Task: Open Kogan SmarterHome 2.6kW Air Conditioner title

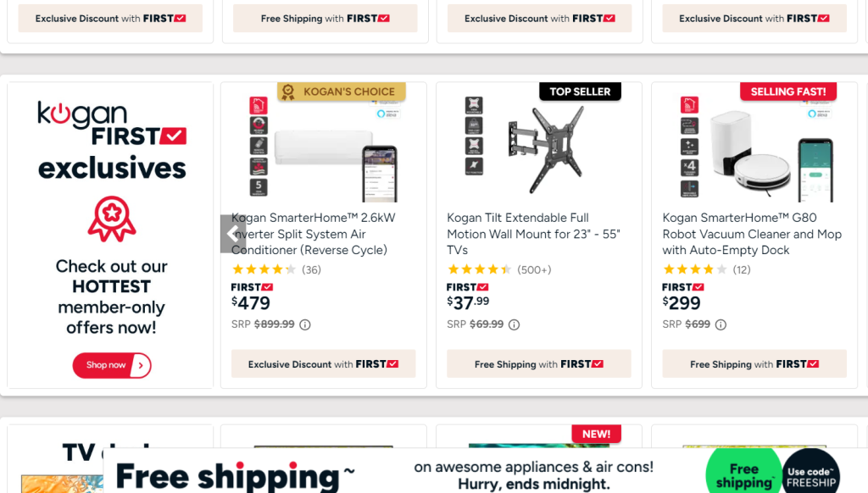Action: point(313,234)
